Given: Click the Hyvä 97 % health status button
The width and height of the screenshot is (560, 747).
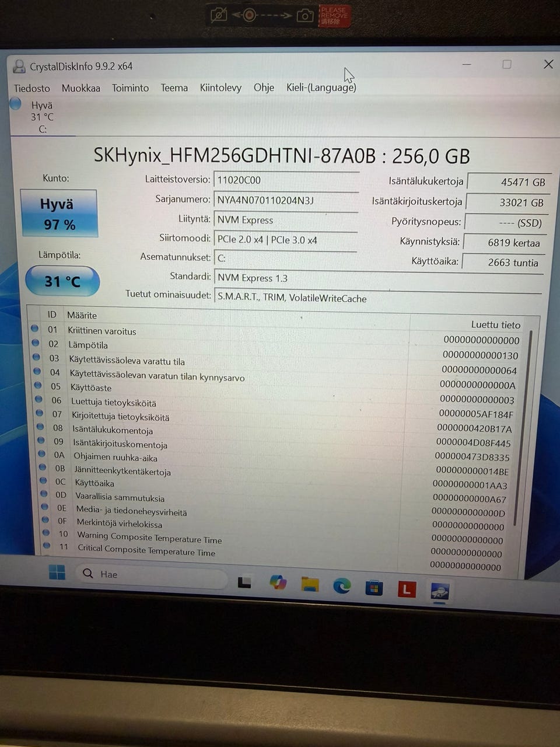Looking at the screenshot, I should (x=59, y=214).
